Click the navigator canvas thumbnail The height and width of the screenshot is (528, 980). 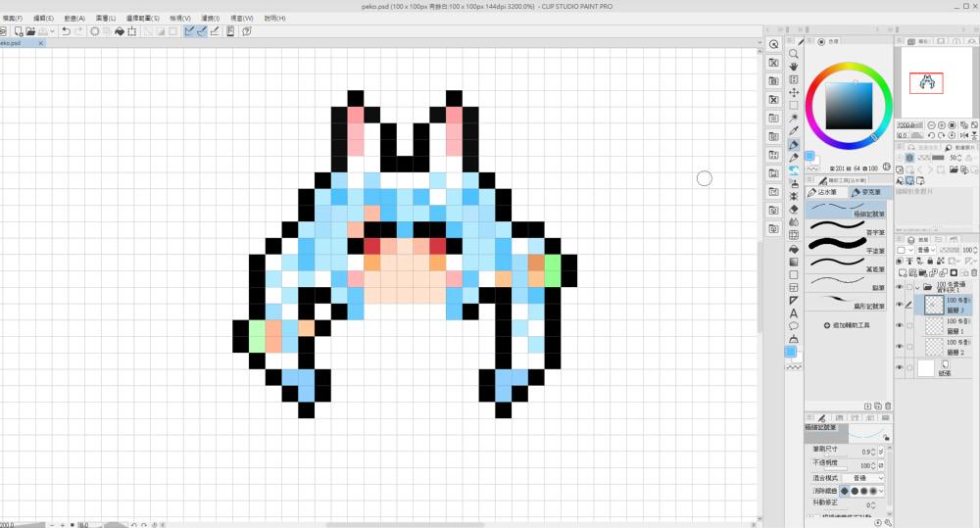point(926,83)
